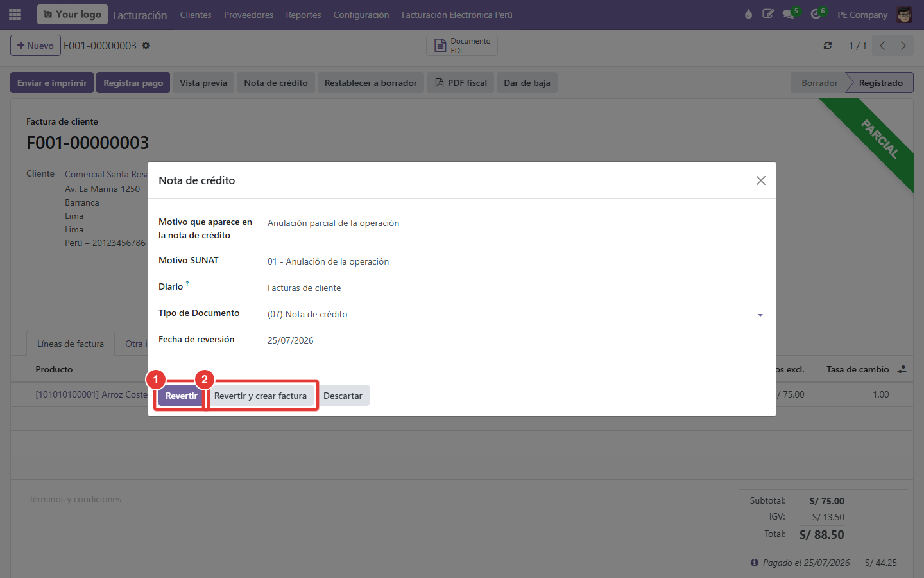
Task: Open the apps grid menu icon
Action: (x=15, y=14)
